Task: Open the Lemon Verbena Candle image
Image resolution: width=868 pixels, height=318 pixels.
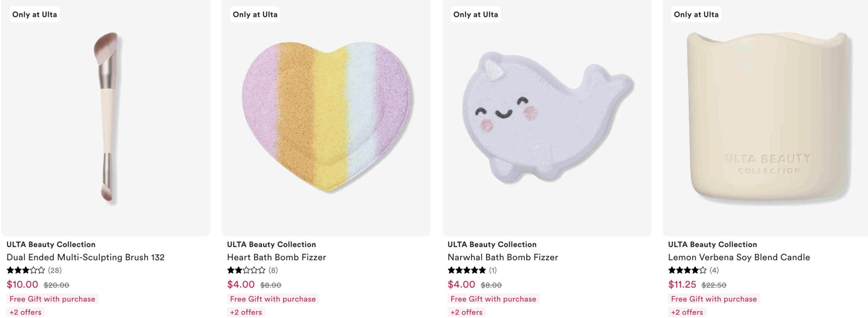Action: [766, 119]
